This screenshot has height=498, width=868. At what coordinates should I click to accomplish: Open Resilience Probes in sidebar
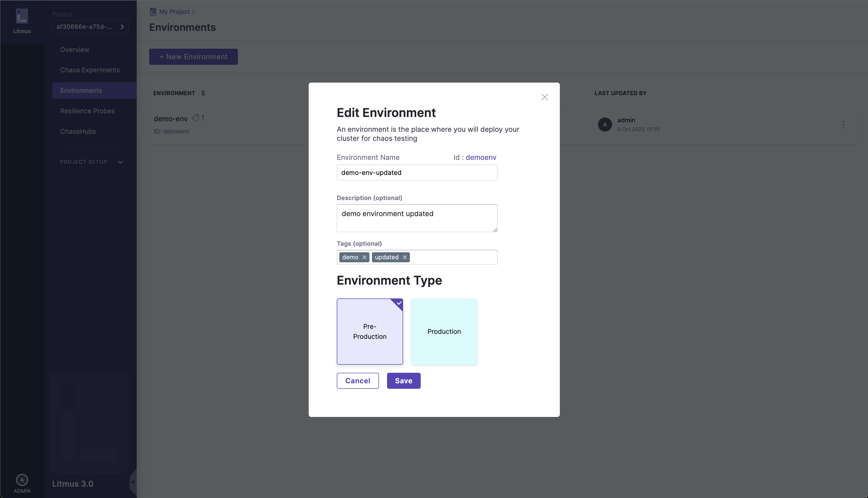87,111
